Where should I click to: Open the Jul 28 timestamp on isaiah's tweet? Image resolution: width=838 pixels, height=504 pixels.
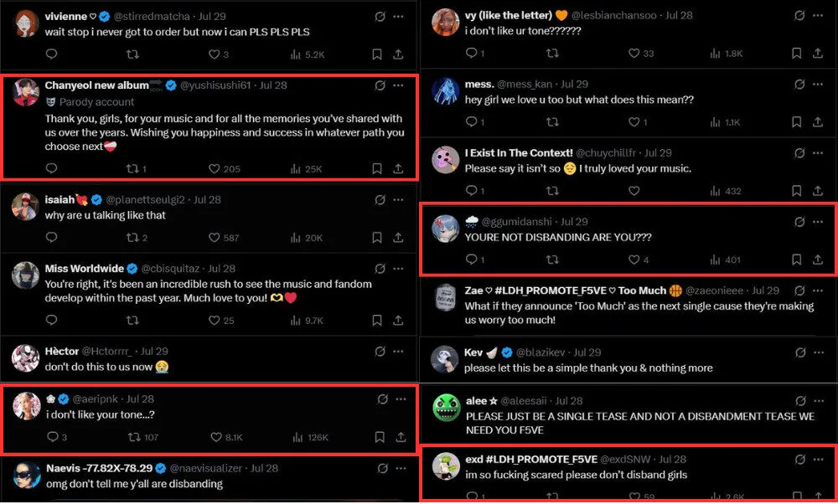coord(207,199)
